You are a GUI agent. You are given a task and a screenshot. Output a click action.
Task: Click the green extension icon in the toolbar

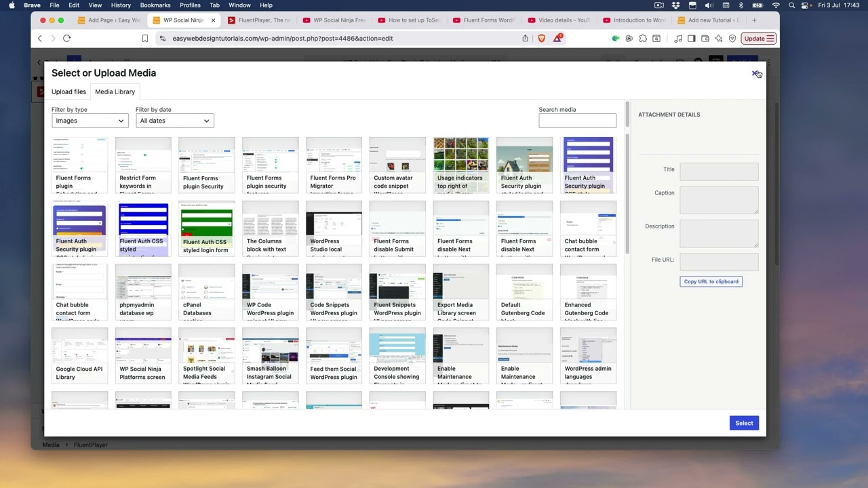pos(616,39)
